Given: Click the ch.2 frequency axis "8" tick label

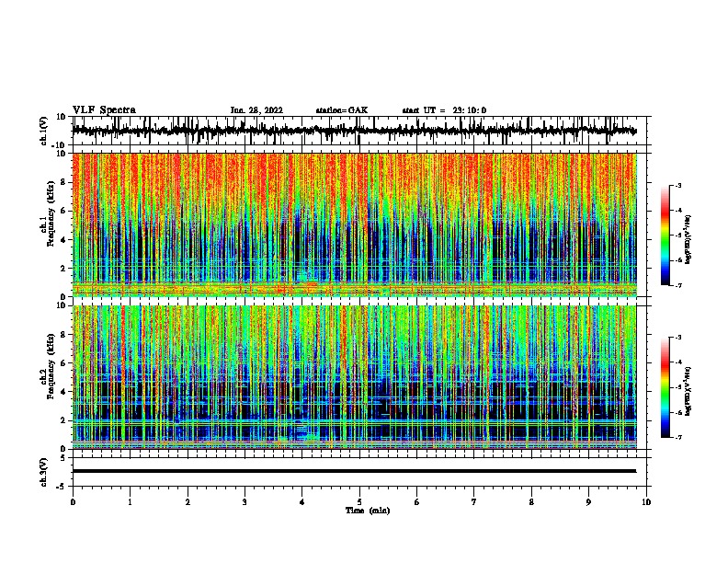Looking at the screenshot, I should point(63,335).
